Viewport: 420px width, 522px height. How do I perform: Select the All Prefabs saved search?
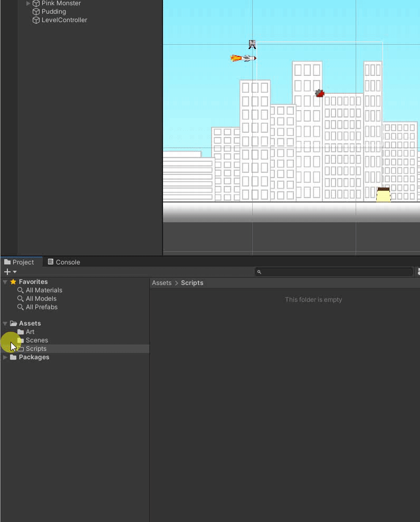pyautogui.click(x=41, y=307)
